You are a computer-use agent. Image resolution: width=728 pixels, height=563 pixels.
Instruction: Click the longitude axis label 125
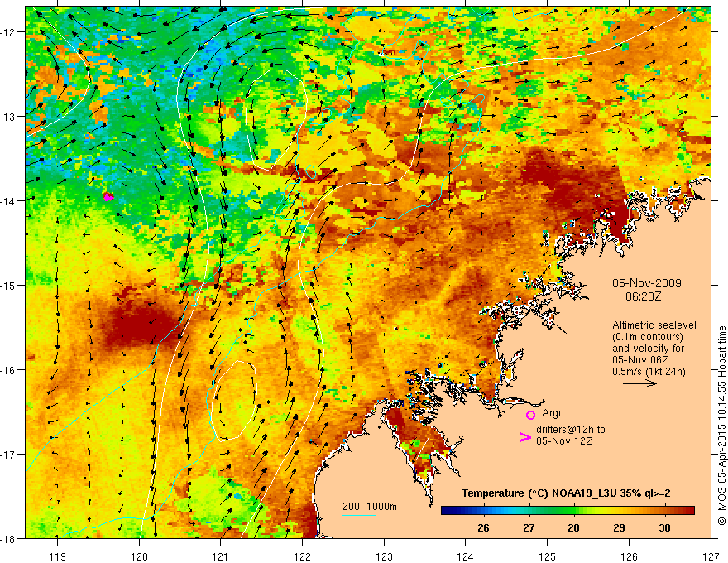(548, 556)
